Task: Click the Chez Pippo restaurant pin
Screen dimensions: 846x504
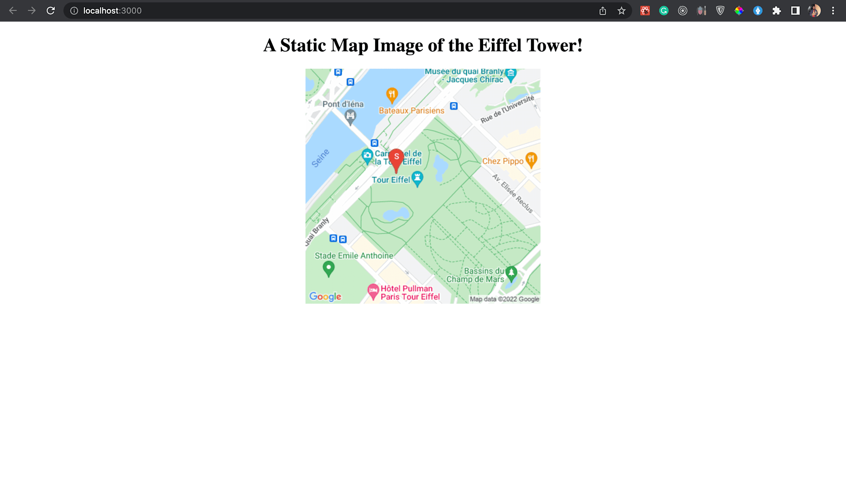Action: [531, 159]
